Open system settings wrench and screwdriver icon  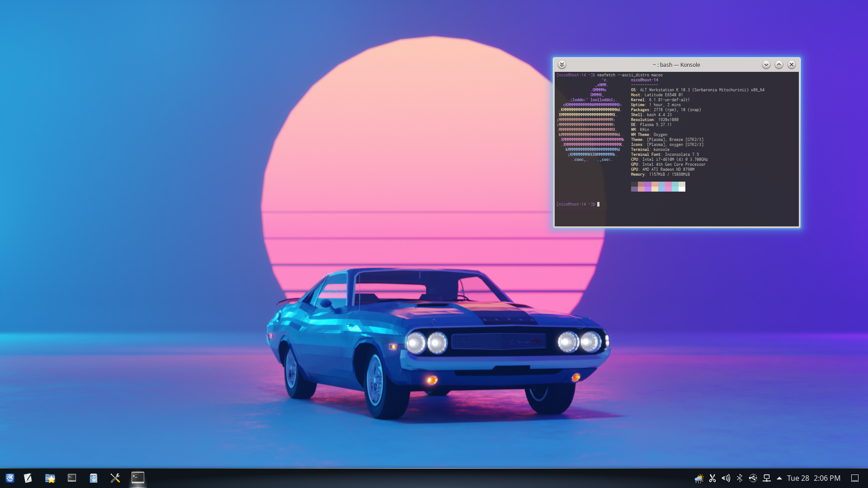pyautogui.click(x=115, y=478)
